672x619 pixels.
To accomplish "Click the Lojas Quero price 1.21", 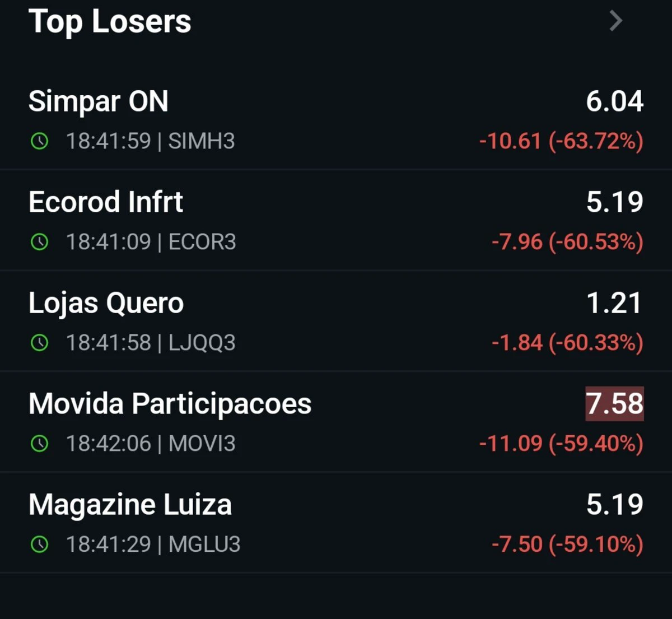I will tap(614, 303).
